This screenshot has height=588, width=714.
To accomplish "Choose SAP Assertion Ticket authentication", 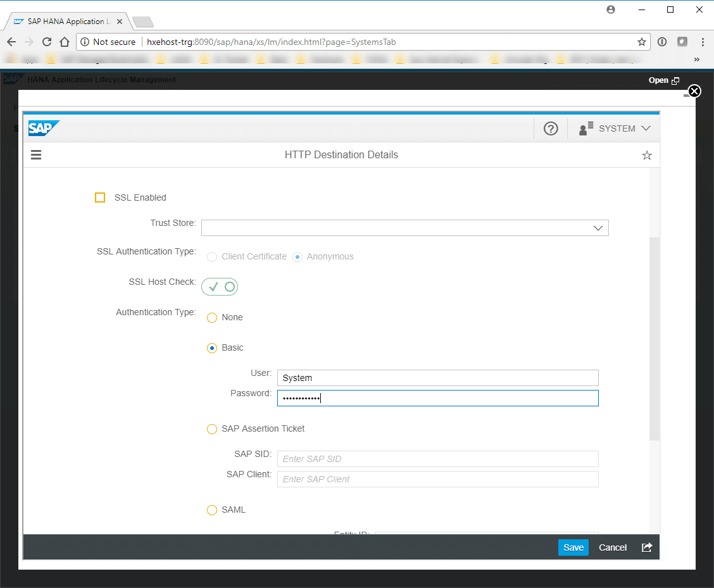I will click(212, 429).
